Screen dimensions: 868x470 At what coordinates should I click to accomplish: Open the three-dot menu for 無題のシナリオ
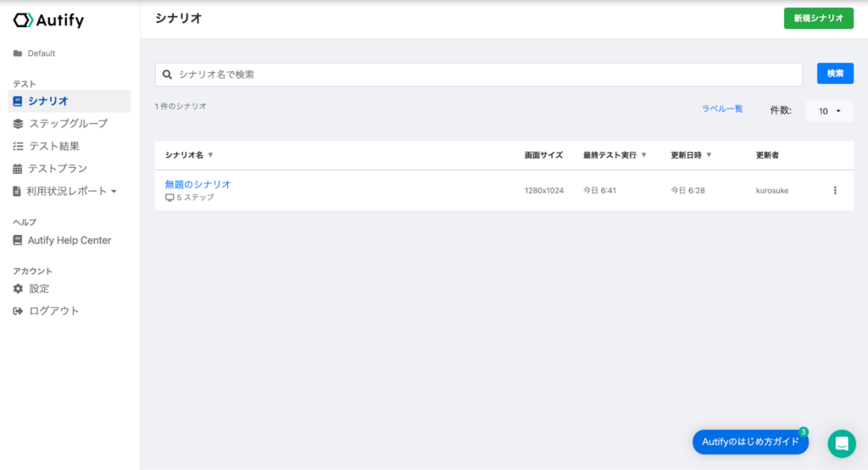point(835,190)
